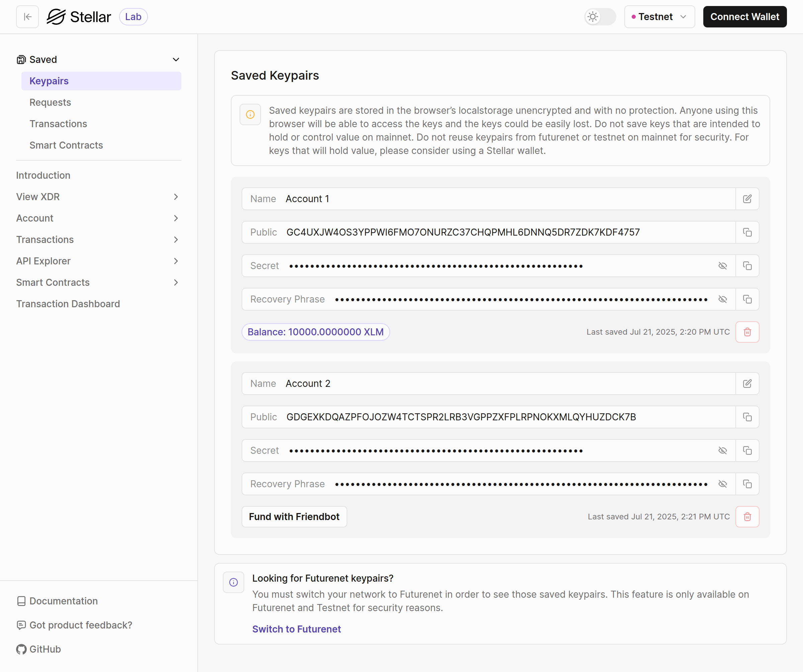Delete the Account 1 keypair
This screenshot has height=672, width=803.
[747, 332]
